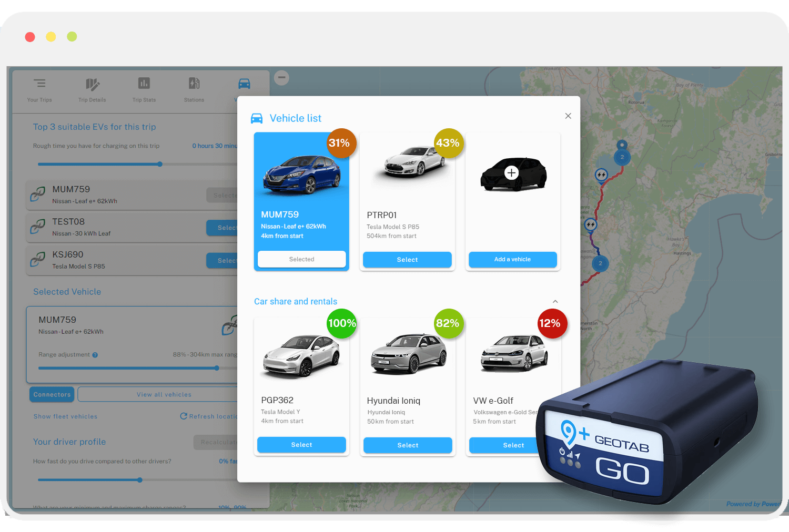Select the vehicles car tab icon
This screenshot has width=789, height=532.
tap(244, 84)
